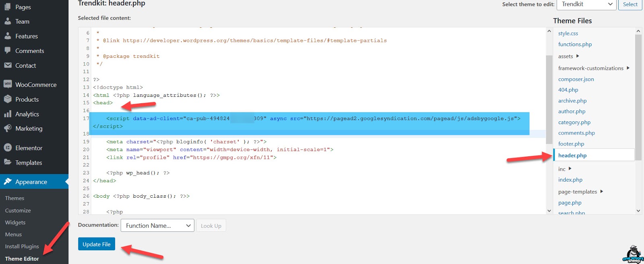Go to Install Plugins submenu

point(22,246)
